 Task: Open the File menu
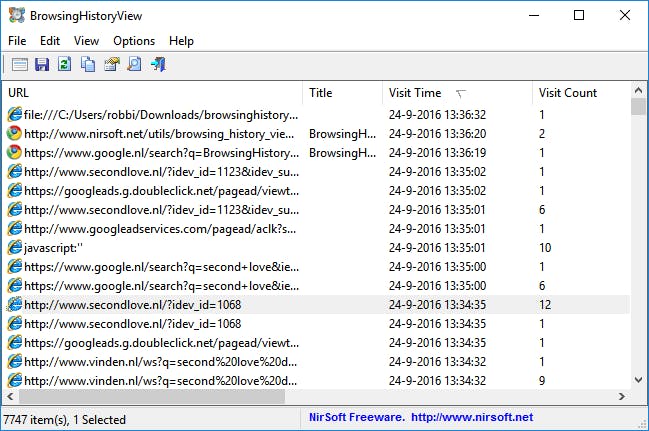pyautogui.click(x=17, y=41)
